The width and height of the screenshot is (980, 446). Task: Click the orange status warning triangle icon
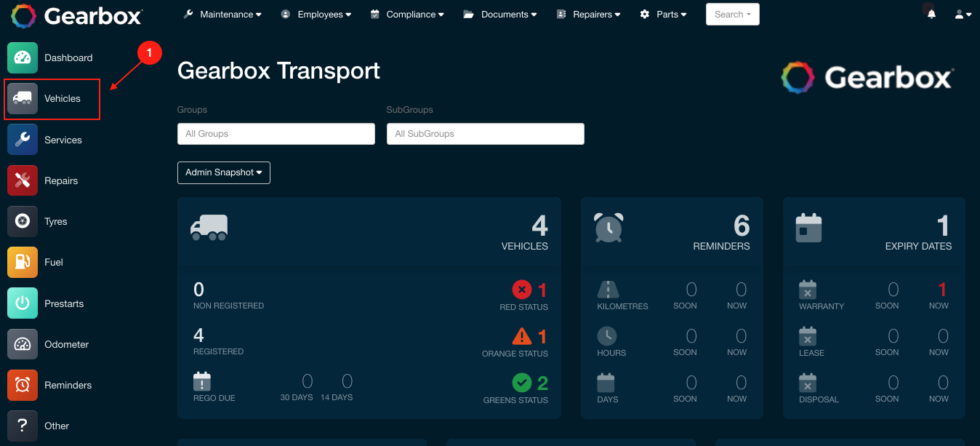pos(522,336)
